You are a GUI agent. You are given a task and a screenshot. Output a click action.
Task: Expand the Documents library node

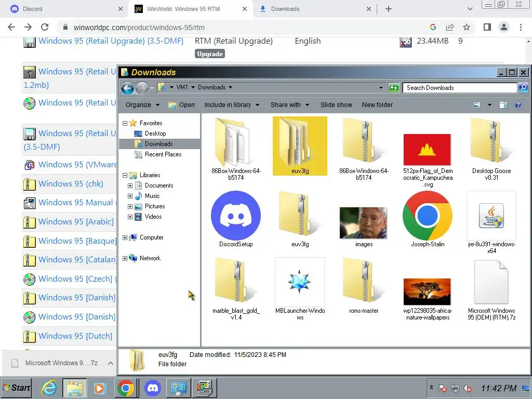coord(130,185)
